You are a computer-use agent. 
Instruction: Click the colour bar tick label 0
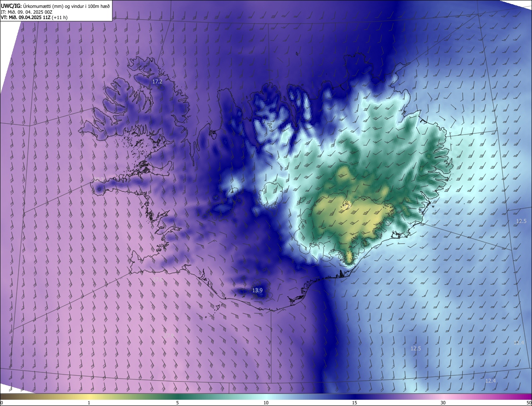point(2,403)
